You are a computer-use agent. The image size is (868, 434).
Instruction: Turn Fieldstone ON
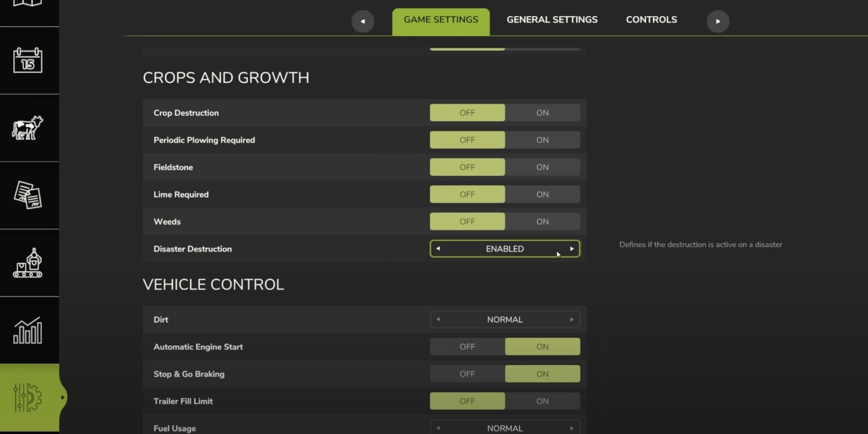pos(542,167)
